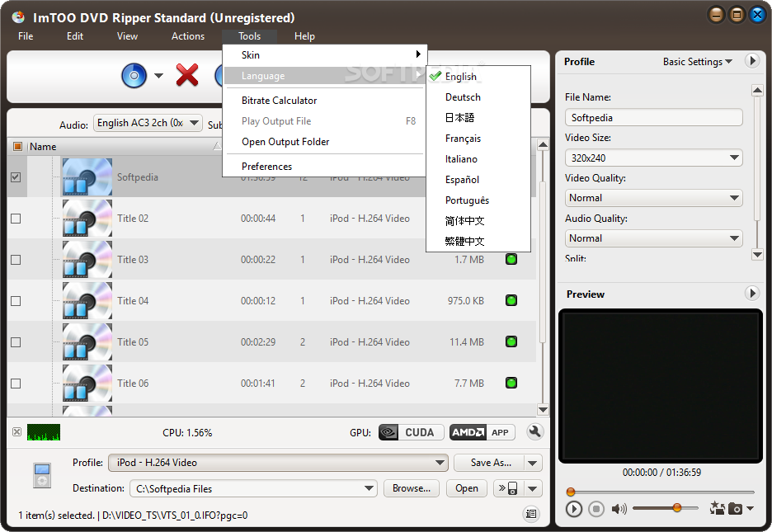Check the Title 04 checkbox
Image resolution: width=772 pixels, height=532 pixels.
pos(16,301)
